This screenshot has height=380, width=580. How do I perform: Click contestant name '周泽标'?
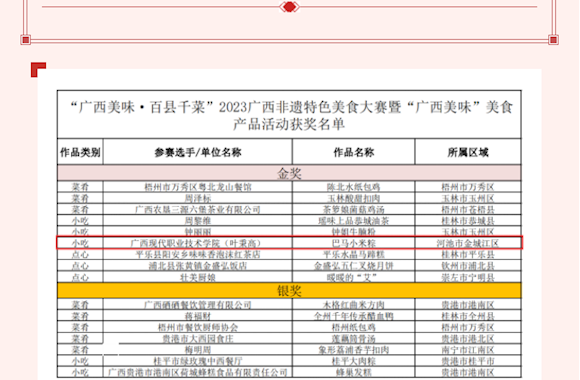coord(198,198)
